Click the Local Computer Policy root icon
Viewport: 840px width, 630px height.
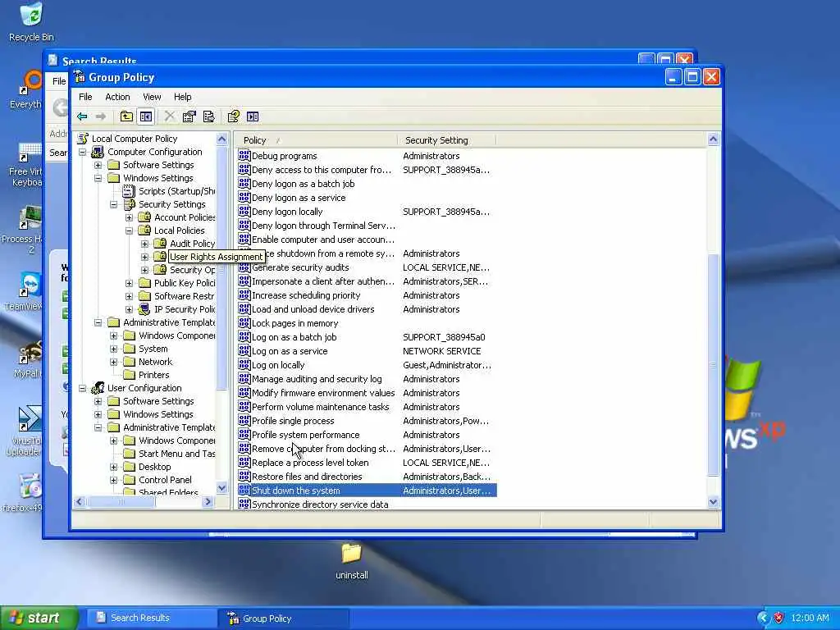click(83, 138)
